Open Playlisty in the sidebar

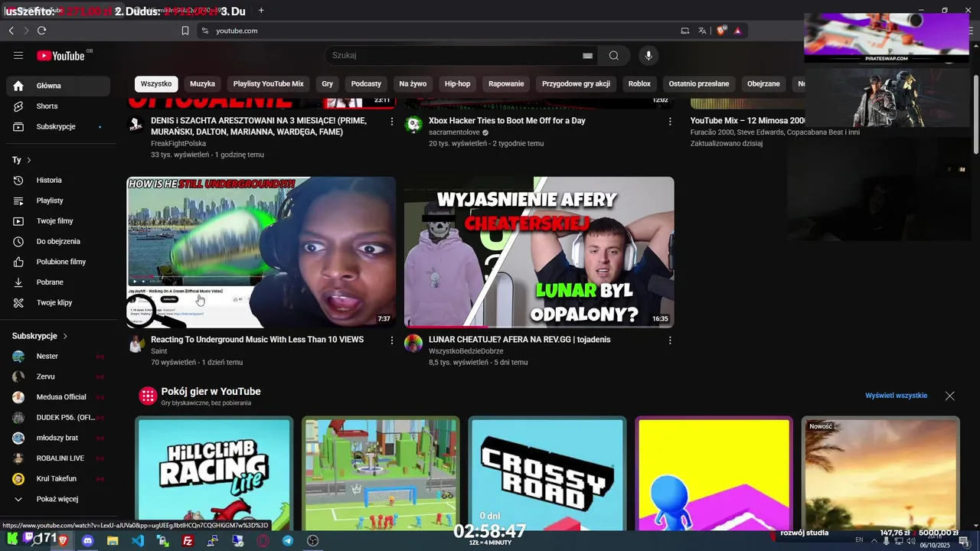click(x=58, y=201)
